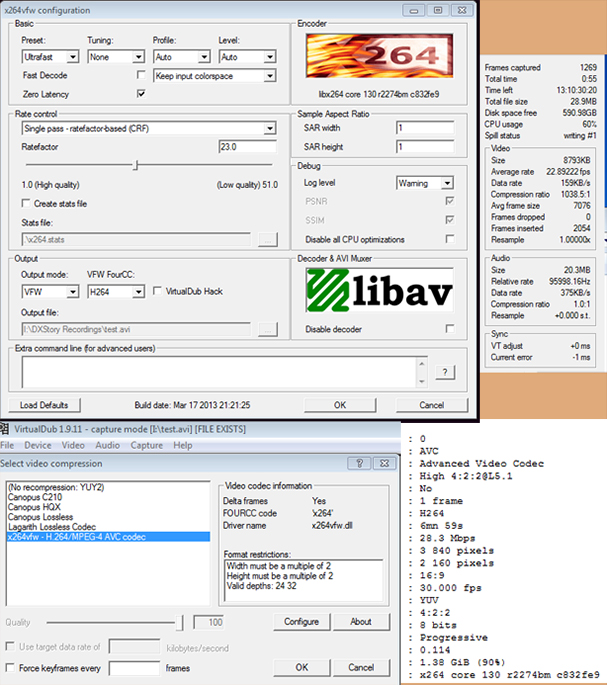Open the Tuning dropdown set to None
Viewport: 607px width, 685px height.
[x=116, y=57]
